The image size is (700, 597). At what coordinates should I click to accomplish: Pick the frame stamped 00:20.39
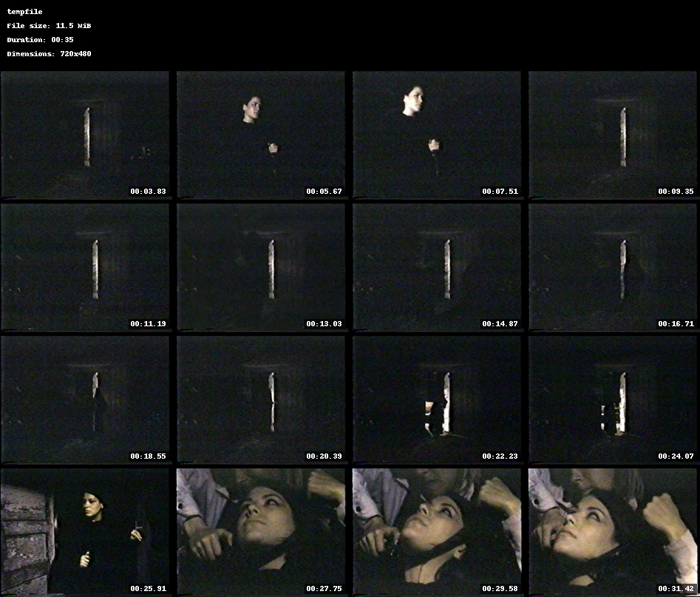261,399
